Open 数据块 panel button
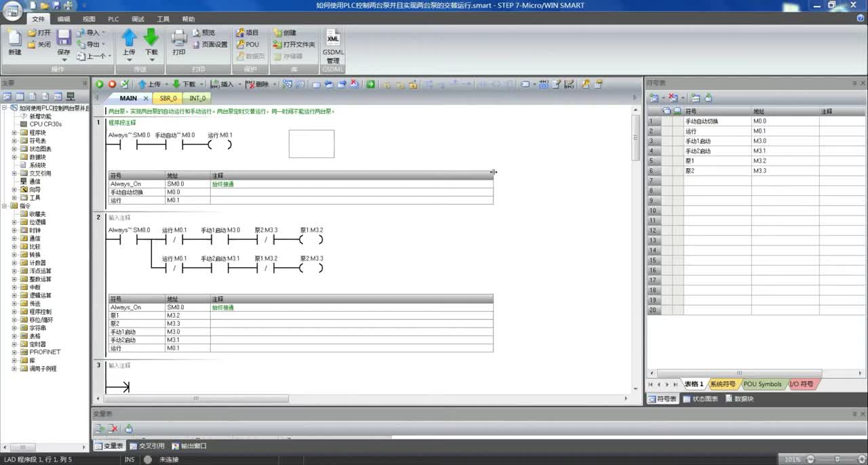 click(739, 399)
